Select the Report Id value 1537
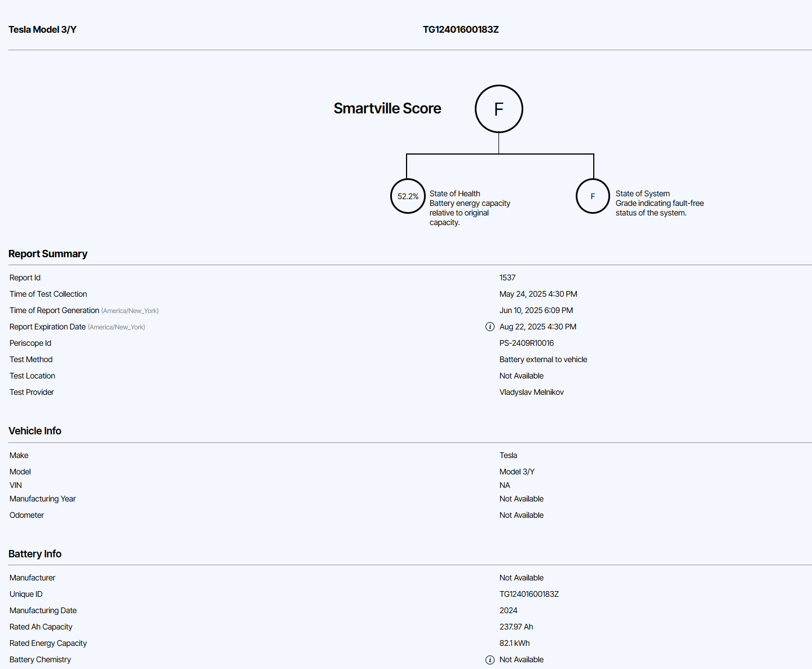 point(507,278)
